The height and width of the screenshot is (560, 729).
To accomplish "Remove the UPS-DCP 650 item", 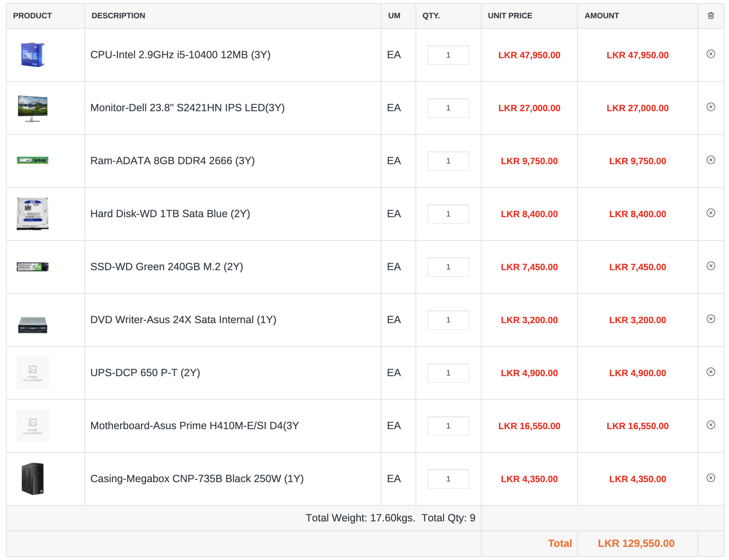I will [711, 372].
